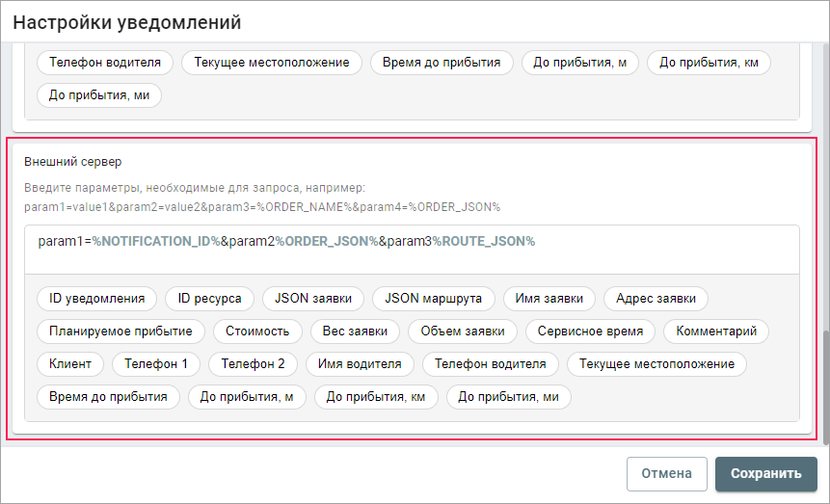
Task: Add the "JSON заявки" placeholder
Action: point(312,299)
